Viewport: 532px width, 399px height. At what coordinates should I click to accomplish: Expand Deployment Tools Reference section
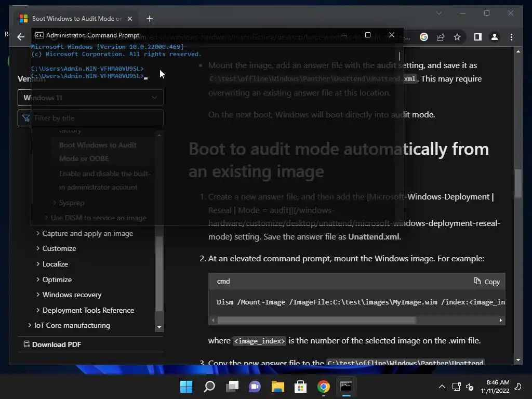click(x=37, y=310)
